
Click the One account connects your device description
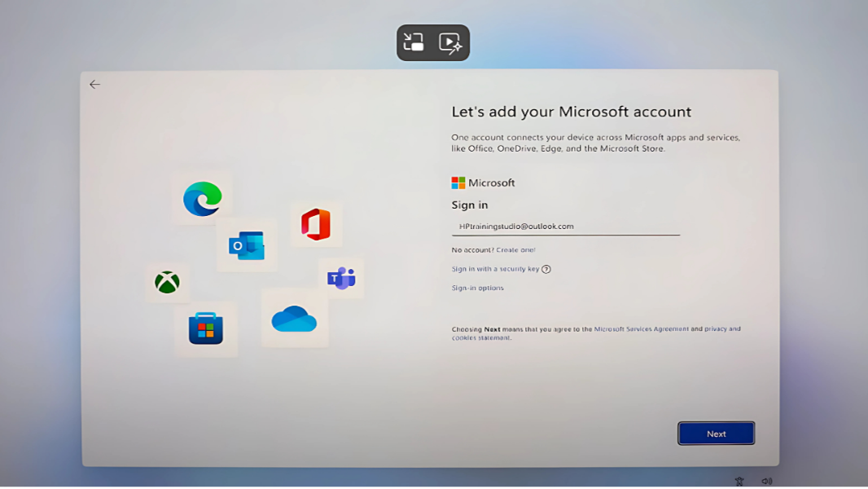click(596, 143)
